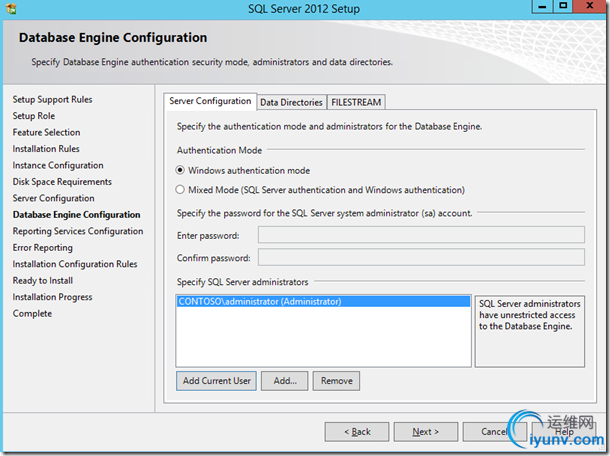The width and height of the screenshot is (610, 456).
Task: Click Database Engine Configuration sidebar step
Action: pyautogui.click(x=76, y=215)
